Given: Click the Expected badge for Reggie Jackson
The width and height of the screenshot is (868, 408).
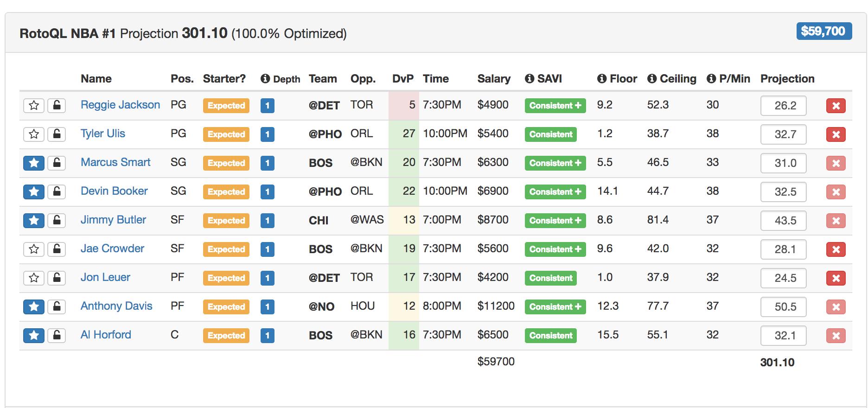Looking at the screenshot, I should point(226,106).
